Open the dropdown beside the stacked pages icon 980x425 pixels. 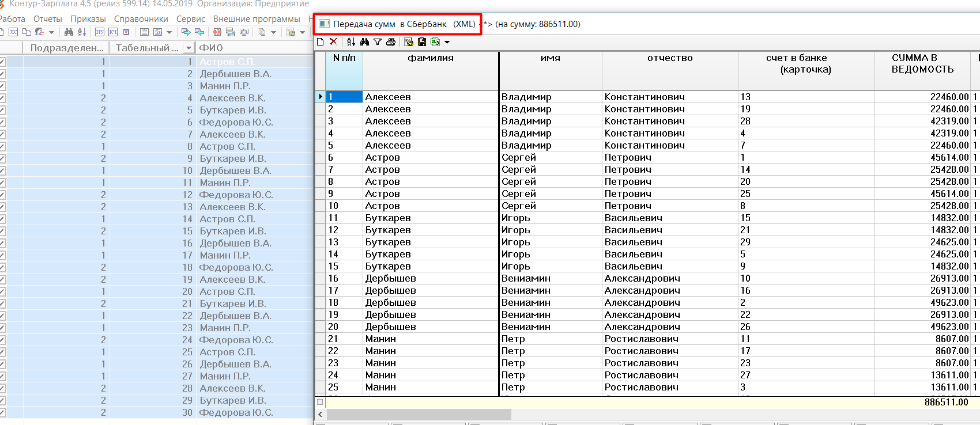click(273, 32)
